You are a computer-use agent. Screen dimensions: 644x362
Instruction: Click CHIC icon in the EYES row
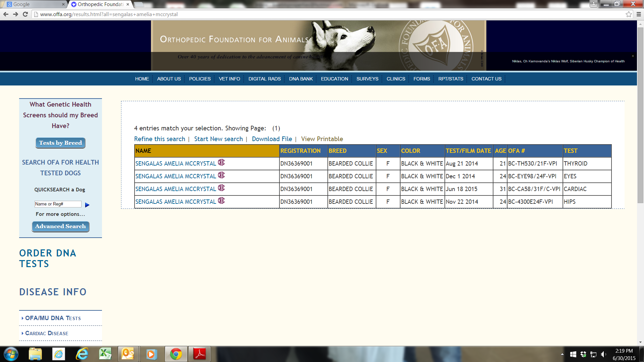221,175
